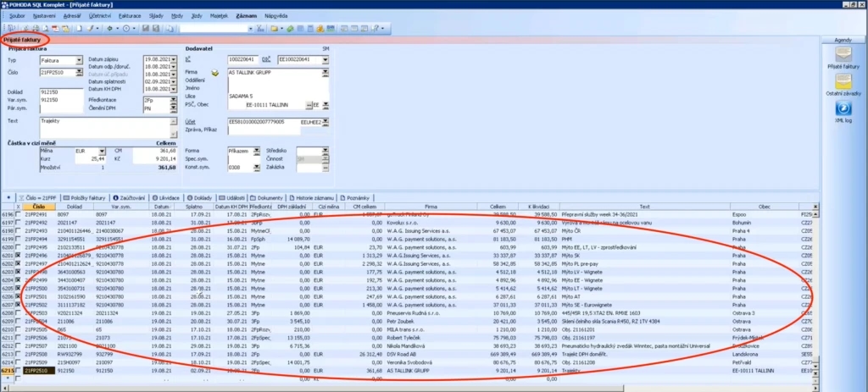The image size is (868, 392).
Task: Sort by the Celkem column header
Action: 498,207
